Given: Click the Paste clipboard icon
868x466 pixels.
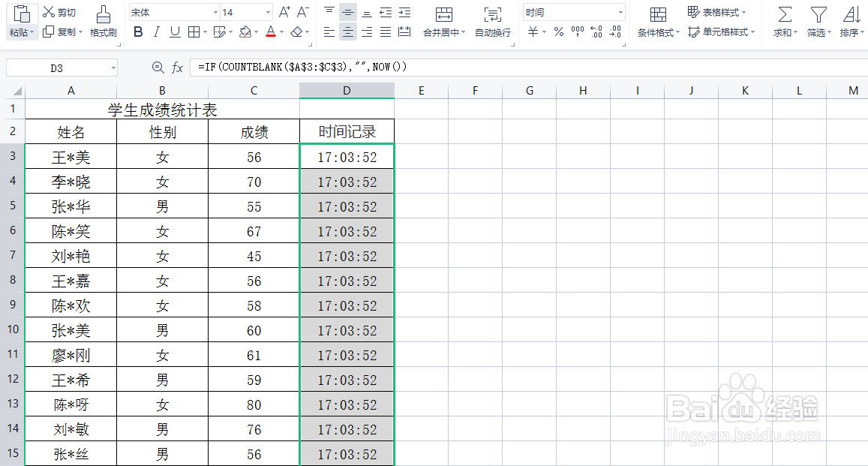Looking at the screenshot, I should pyautogui.click(x=22, y=14).
